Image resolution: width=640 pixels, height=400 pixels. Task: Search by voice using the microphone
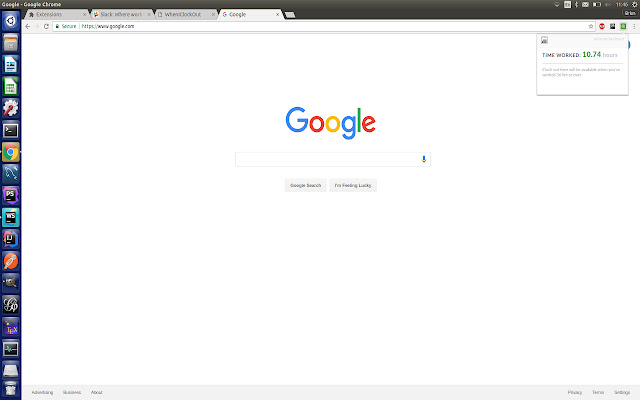point(424,159)
